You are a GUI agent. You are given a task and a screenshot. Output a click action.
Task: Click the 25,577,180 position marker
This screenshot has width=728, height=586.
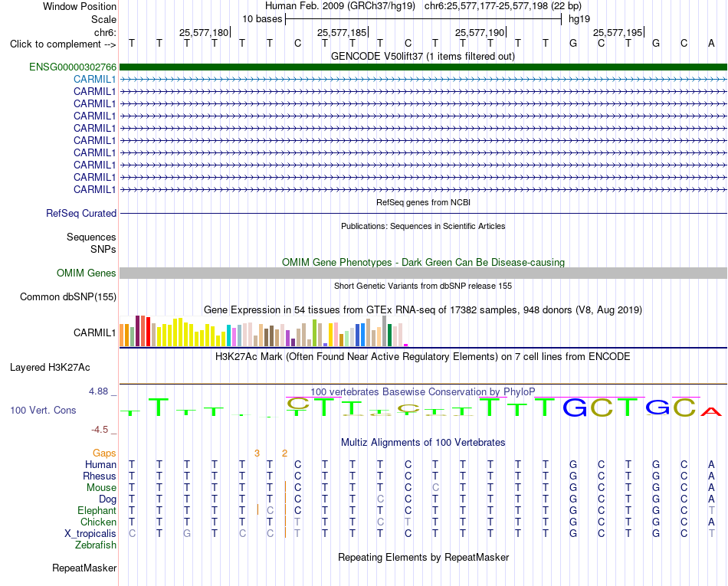[x=205, y=32]
